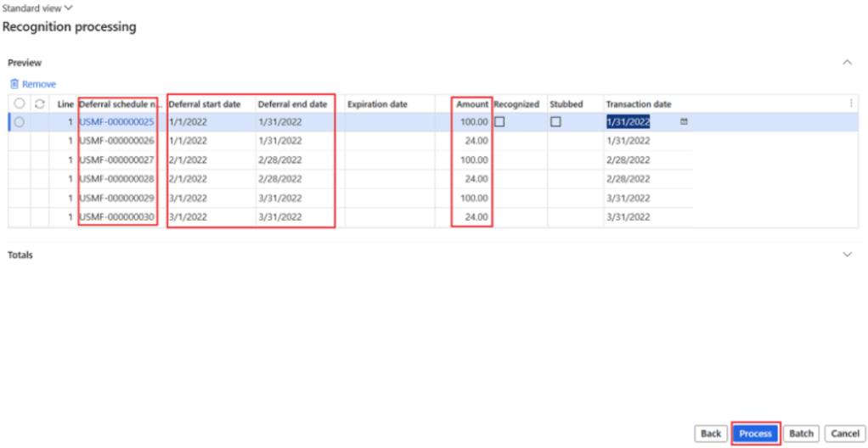The height and width of the screenshot is (448, 868).
Task: Check the Stubbed checkbox in first row
Action: [555, 122]
